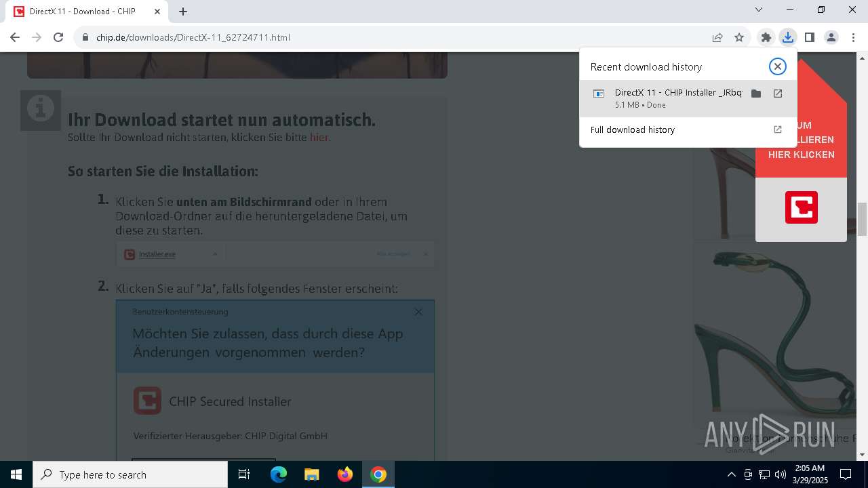Select the DirectX 11 - Download - CHIP tab
Image resolution: width=868 pixels, height=488 pixels.
coord(86,12)
